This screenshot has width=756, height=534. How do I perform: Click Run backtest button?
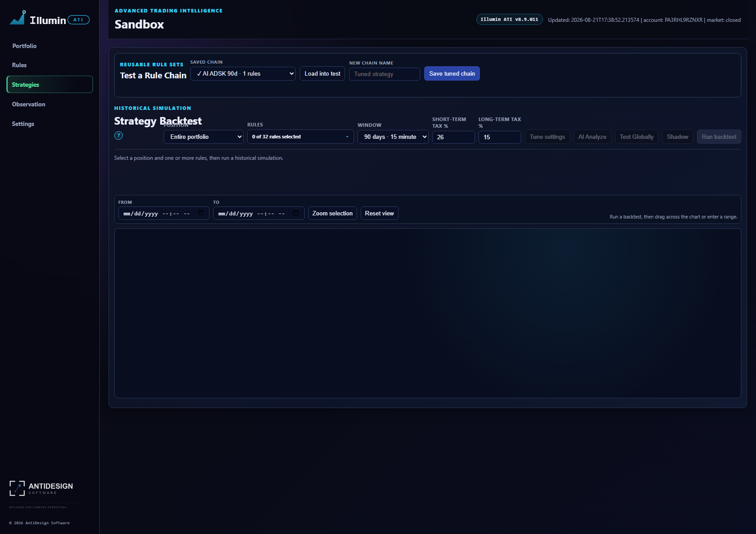(x=719, y=137)
